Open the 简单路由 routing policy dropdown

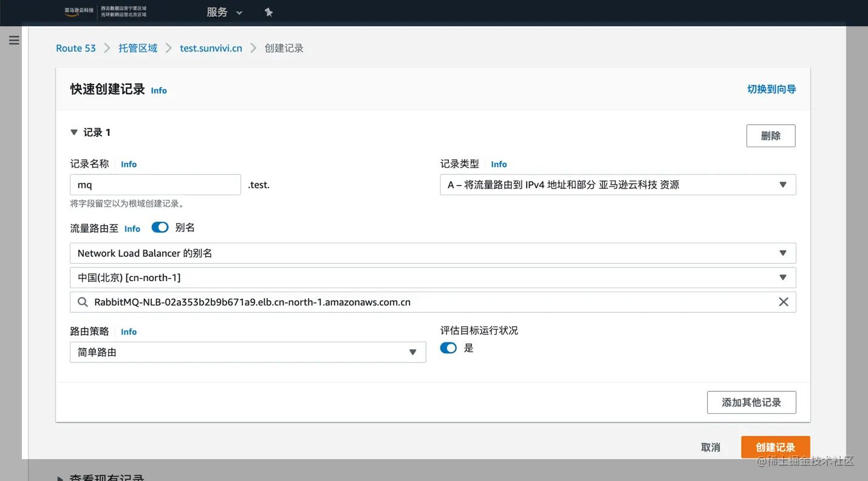click(248, 352)
